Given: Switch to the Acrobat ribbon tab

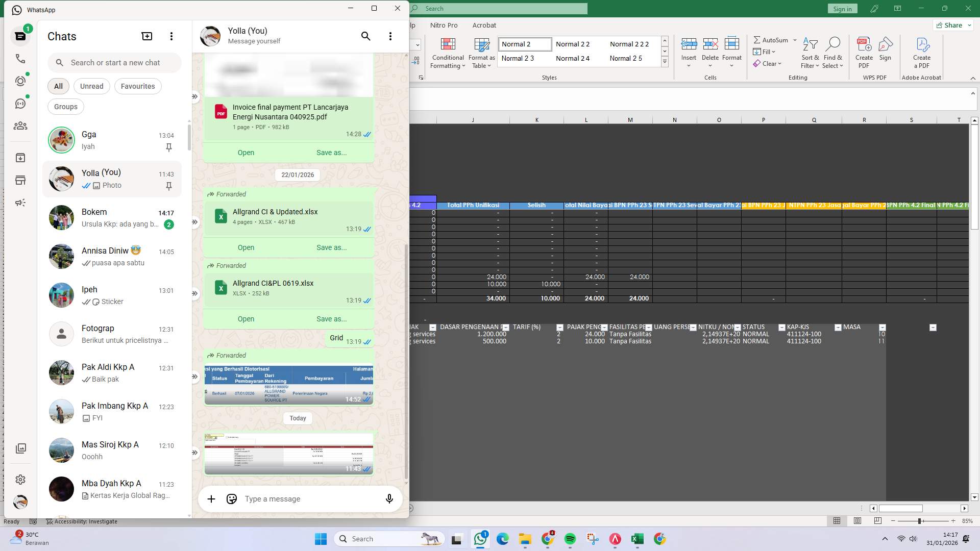Looking at the screenshot, I should 484,25.
